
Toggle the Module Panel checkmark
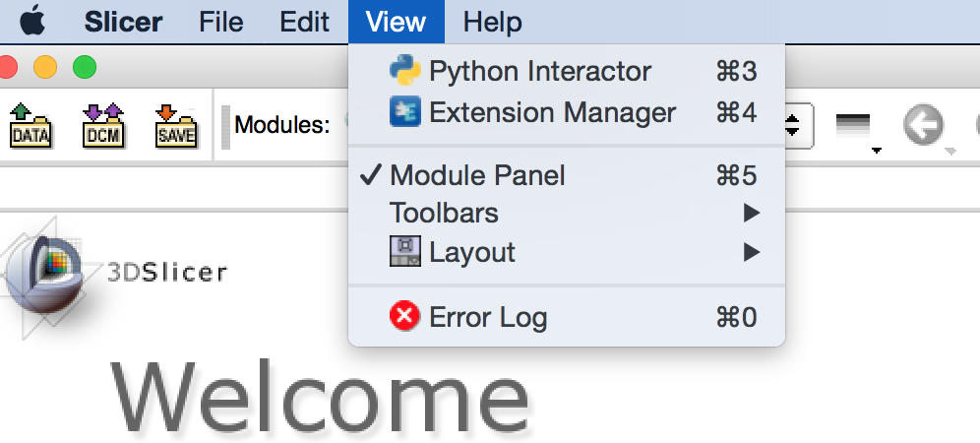[370, 176]
